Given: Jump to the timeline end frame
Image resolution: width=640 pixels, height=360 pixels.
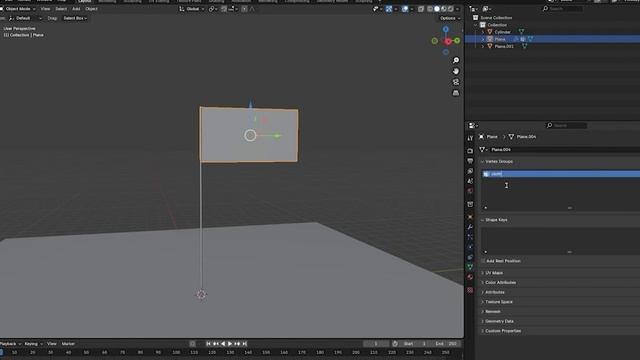Looking at the screenshot, I should point(244,344).
